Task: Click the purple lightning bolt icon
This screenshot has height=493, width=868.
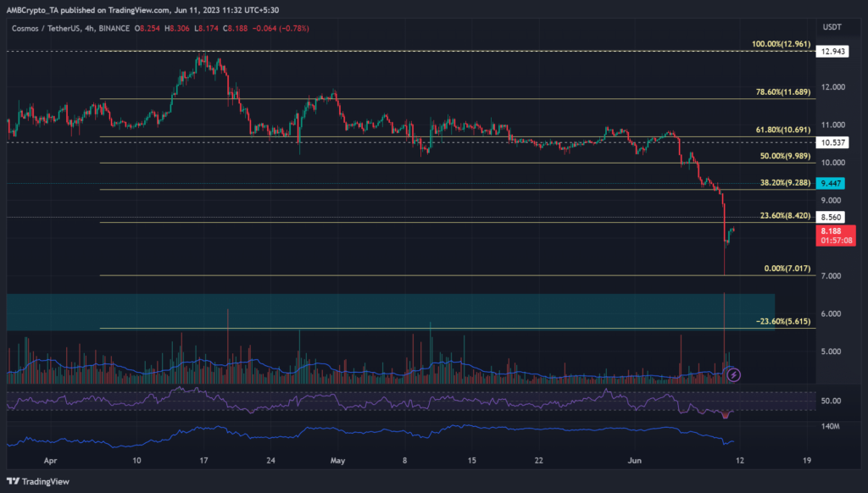Action: coord(735,373)
